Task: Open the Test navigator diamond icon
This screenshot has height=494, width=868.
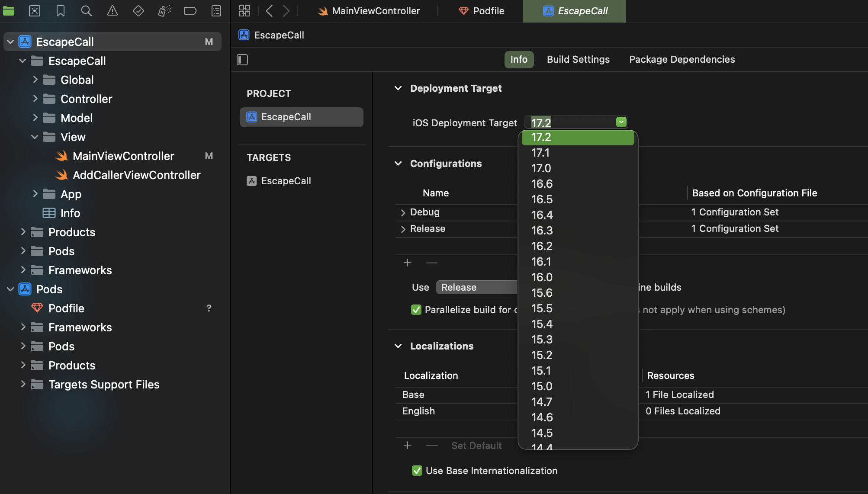Action: coord(138,11)
